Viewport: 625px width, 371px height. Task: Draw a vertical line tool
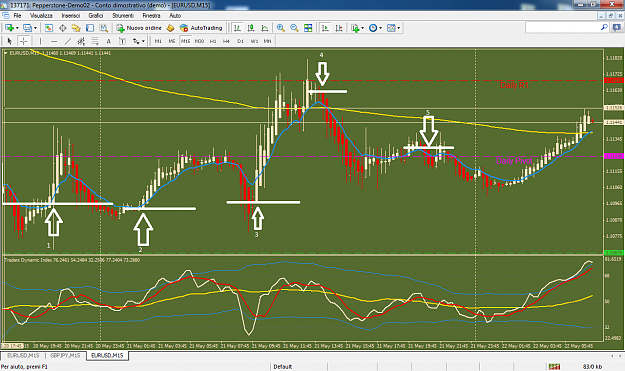pyautogui.click(x=40, y=41)
